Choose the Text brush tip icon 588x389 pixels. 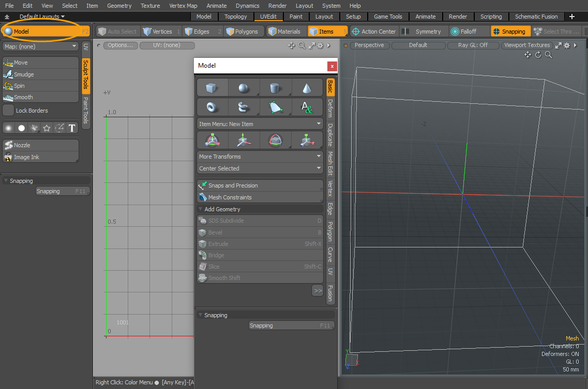pyautogui.click(x=72, y=128)
